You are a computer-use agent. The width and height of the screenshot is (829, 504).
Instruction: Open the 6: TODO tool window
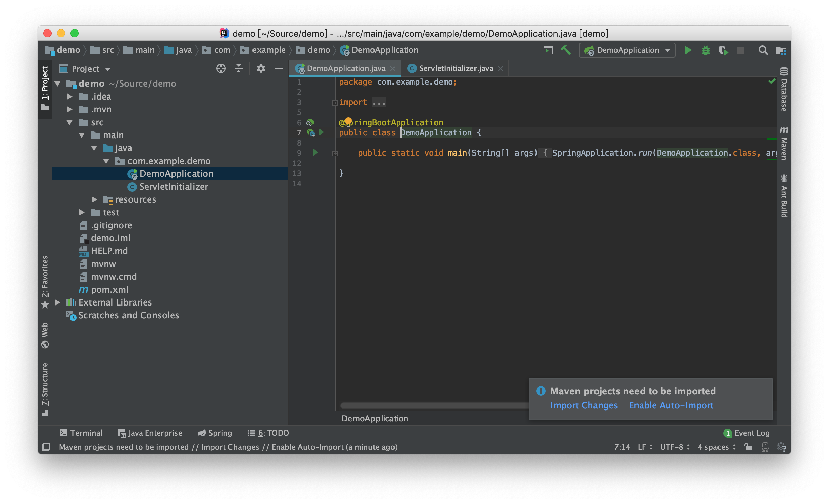[x=268, y=433]
